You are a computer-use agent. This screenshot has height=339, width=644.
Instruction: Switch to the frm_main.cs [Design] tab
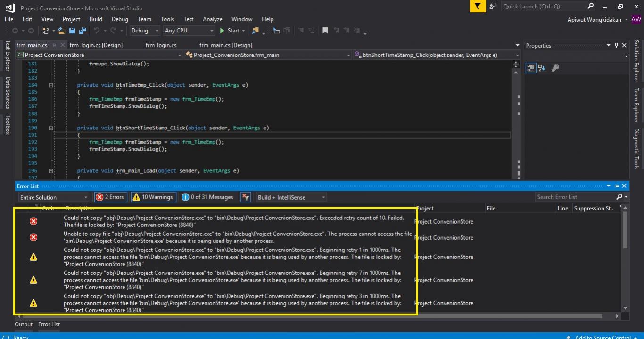225,45
